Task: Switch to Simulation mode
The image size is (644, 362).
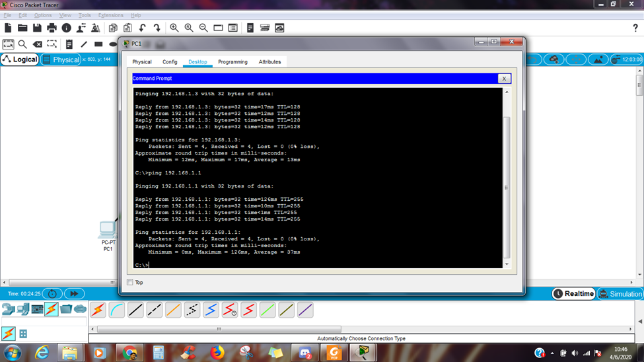Action: point(620,294)
